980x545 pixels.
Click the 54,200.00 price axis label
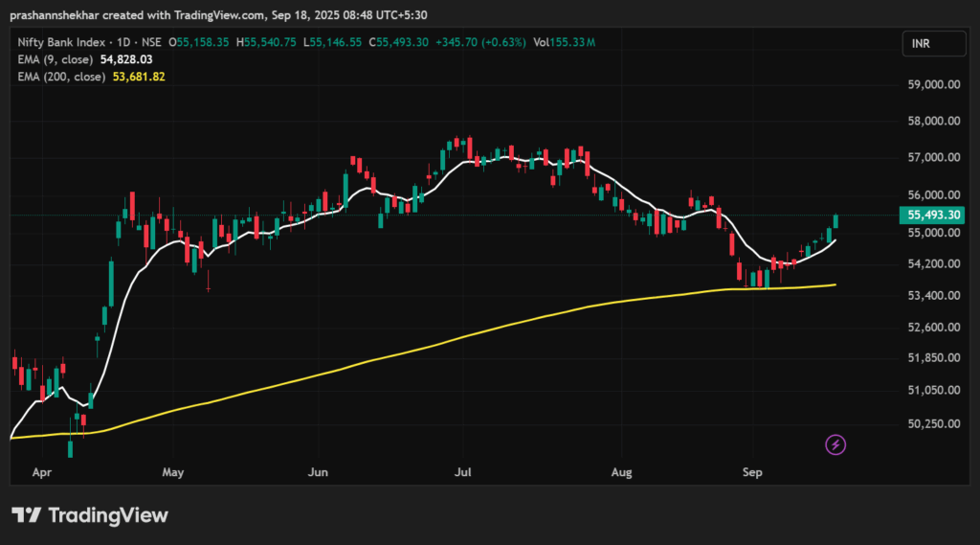point(934,264)
